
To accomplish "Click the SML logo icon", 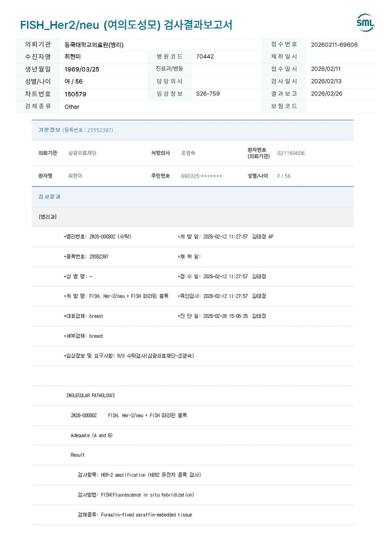I will point(365,23).
